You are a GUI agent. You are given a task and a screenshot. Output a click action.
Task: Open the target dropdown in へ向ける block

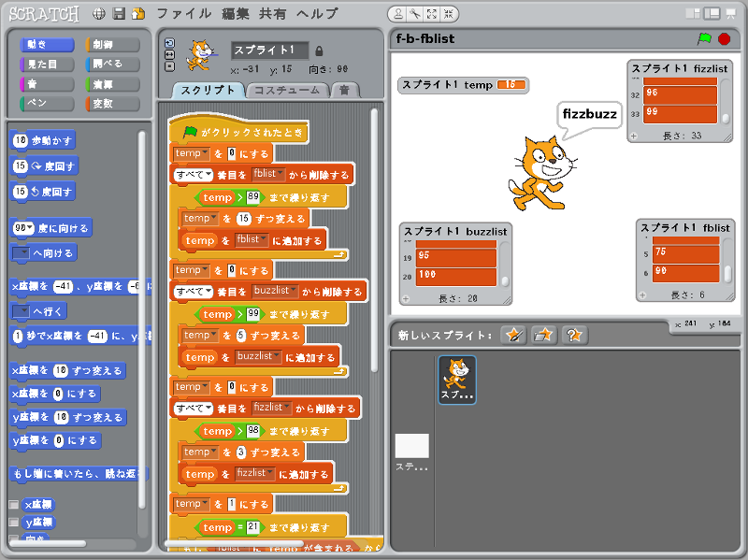(x=22, y=253)
